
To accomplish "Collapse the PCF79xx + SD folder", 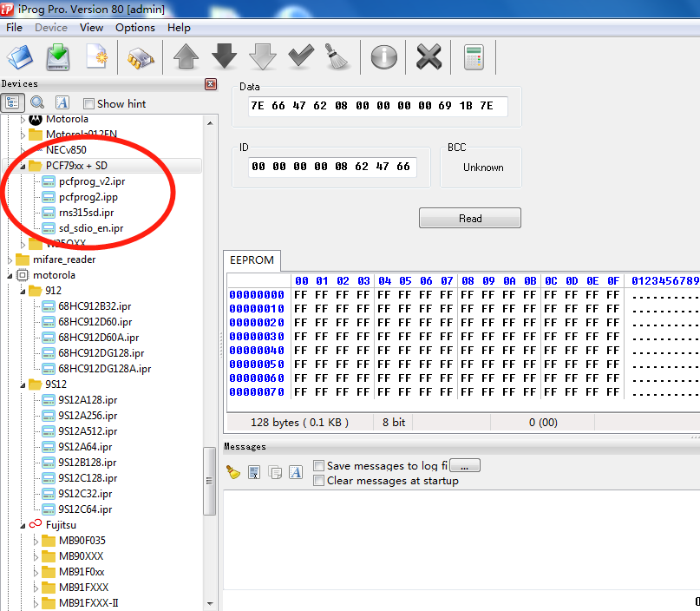I will point(23,166).
